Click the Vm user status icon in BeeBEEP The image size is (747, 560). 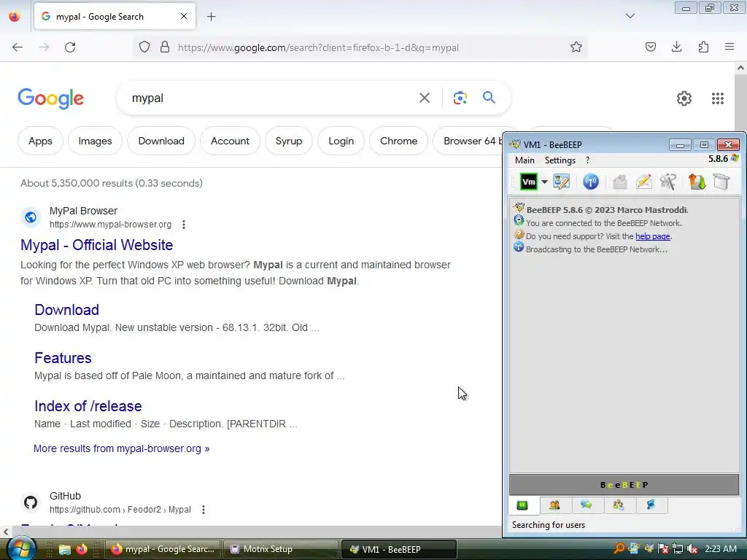click(x=528, y=182)
